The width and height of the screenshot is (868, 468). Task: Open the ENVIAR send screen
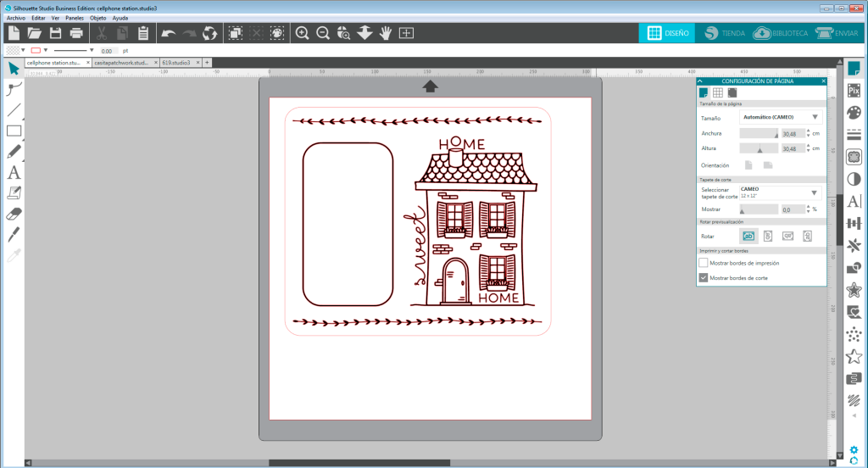836,33
